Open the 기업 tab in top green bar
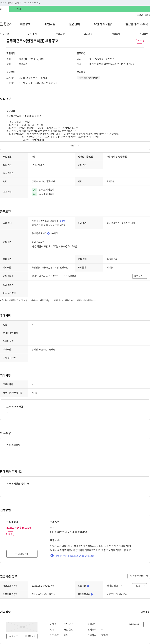 click(19, 9)
